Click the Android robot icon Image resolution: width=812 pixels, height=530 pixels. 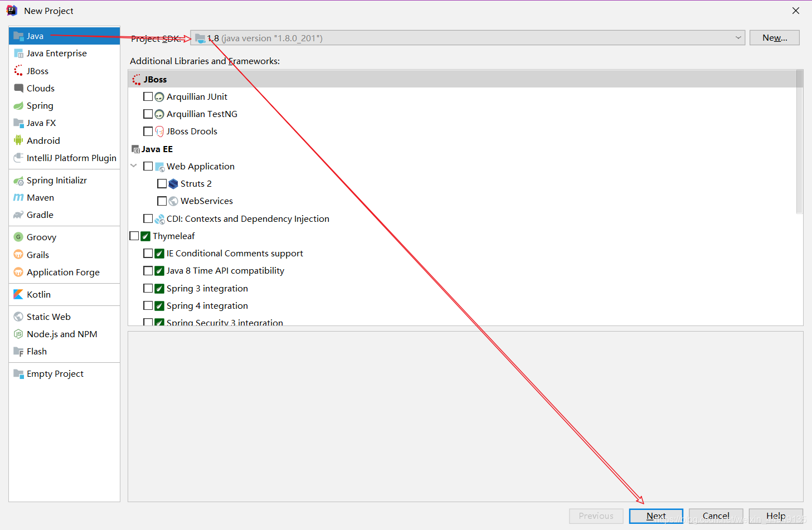coord(18,140)
